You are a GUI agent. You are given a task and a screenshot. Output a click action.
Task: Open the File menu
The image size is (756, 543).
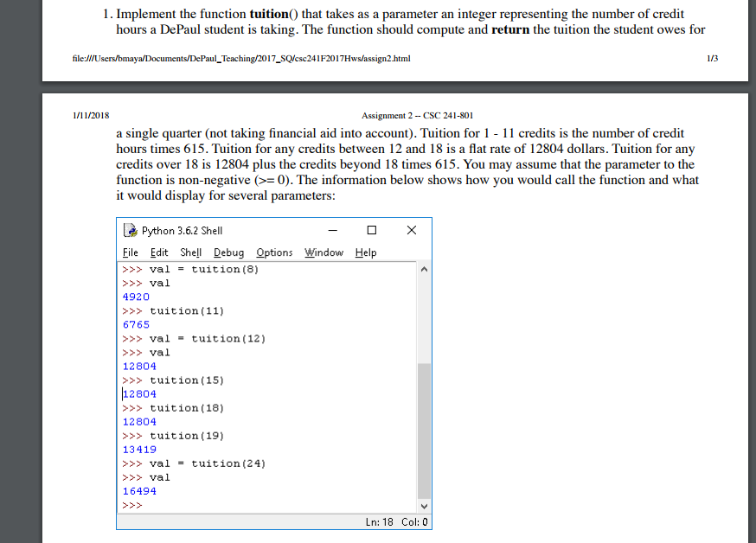coord(130,252)
